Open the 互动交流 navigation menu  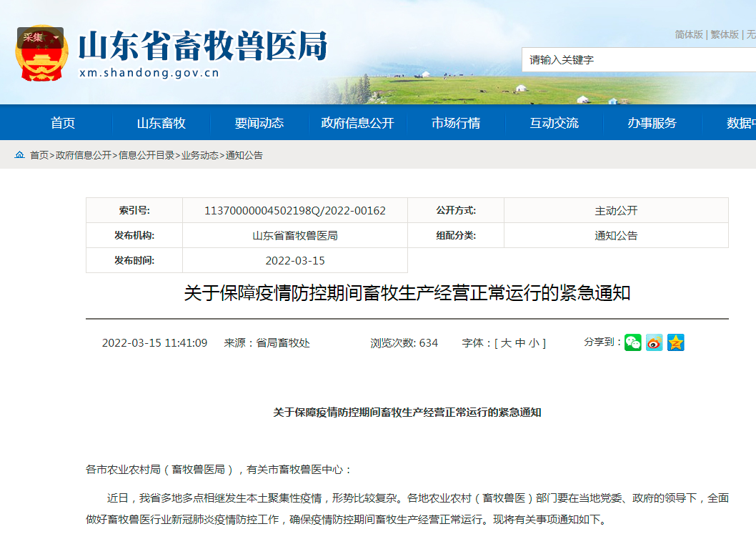pyautogui.click(x=554, y=122)
